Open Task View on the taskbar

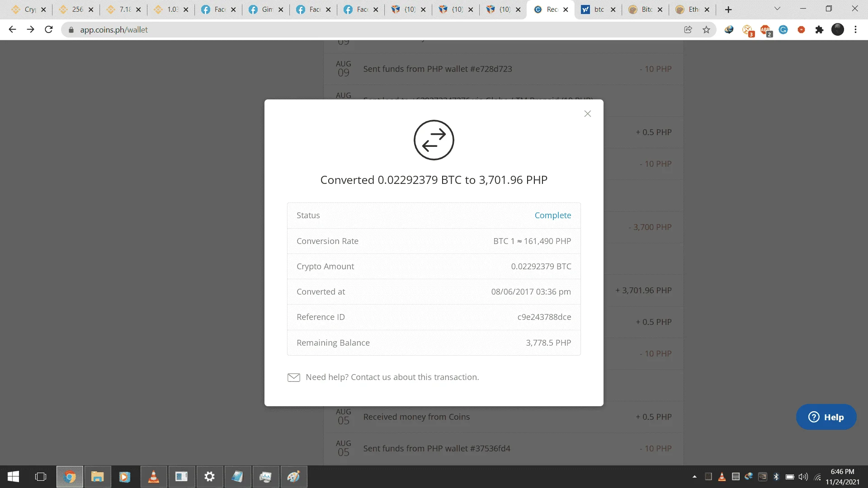pyautogui.click(x=41, y=477)
